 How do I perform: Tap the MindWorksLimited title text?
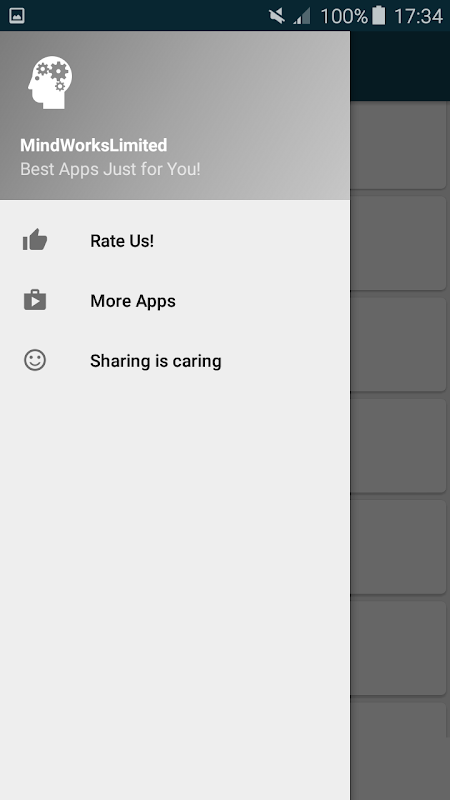pos(93,145)
